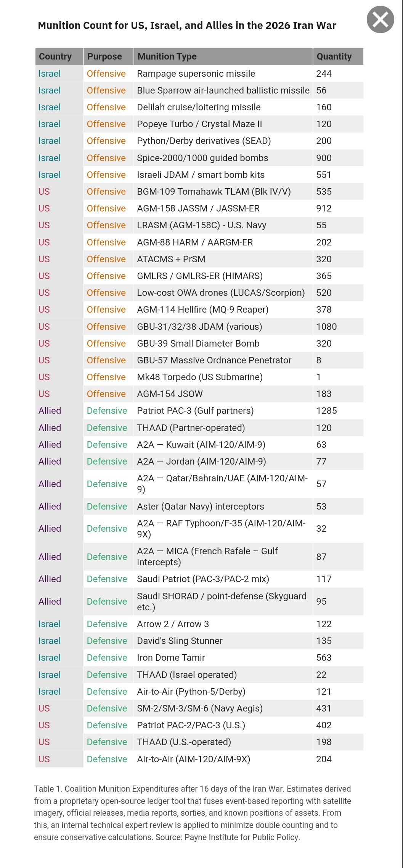Click the Aster (Qatar Navy) interceptors row
403x868 pixels.
coord(200,507)
